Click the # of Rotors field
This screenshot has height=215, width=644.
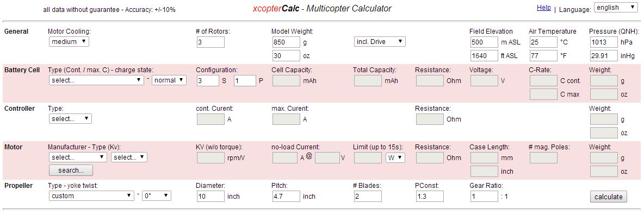tap(210, 42)
